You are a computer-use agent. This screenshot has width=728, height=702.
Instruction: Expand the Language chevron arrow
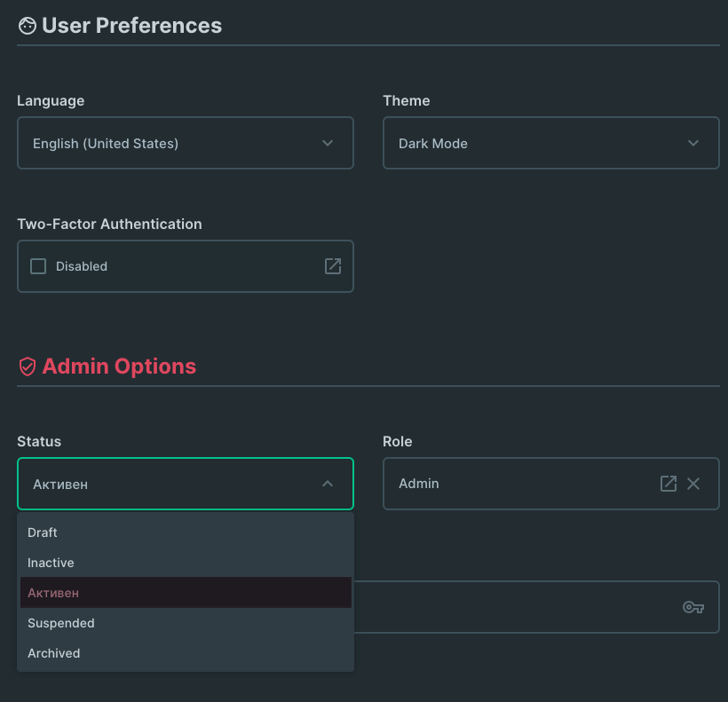[328, 143]
